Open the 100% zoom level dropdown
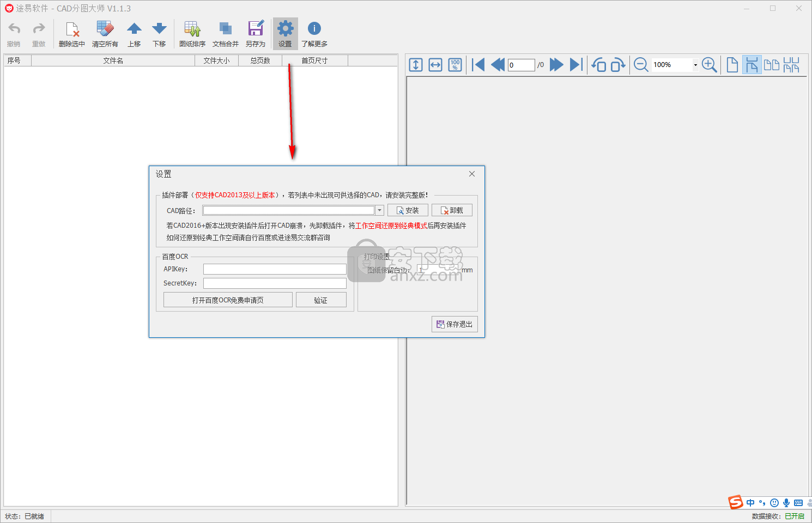This screenshot has height=523, width=812. tap(695, 65)
